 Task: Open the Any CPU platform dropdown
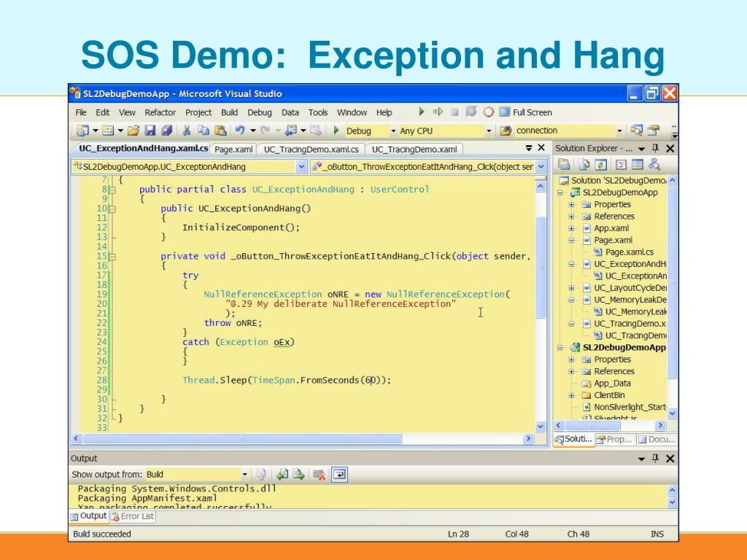(488, 131)
